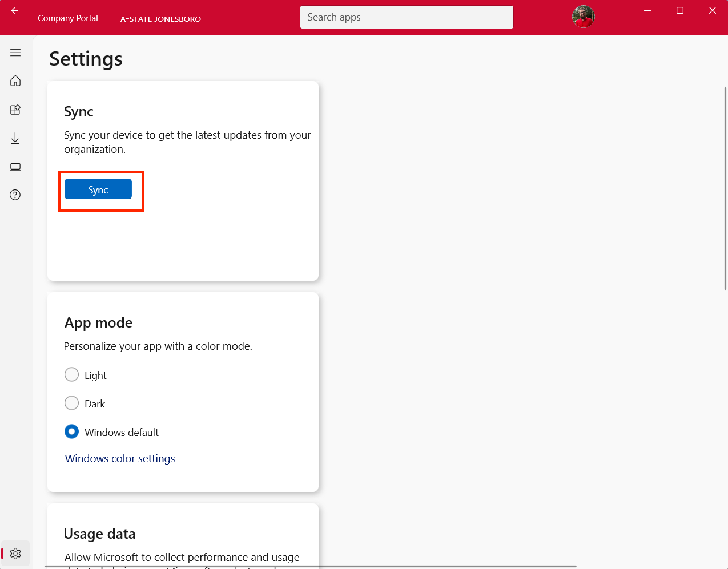Click the Settings page heading
728x569 pixels.
pyautogui.click(x=86, y=59)
